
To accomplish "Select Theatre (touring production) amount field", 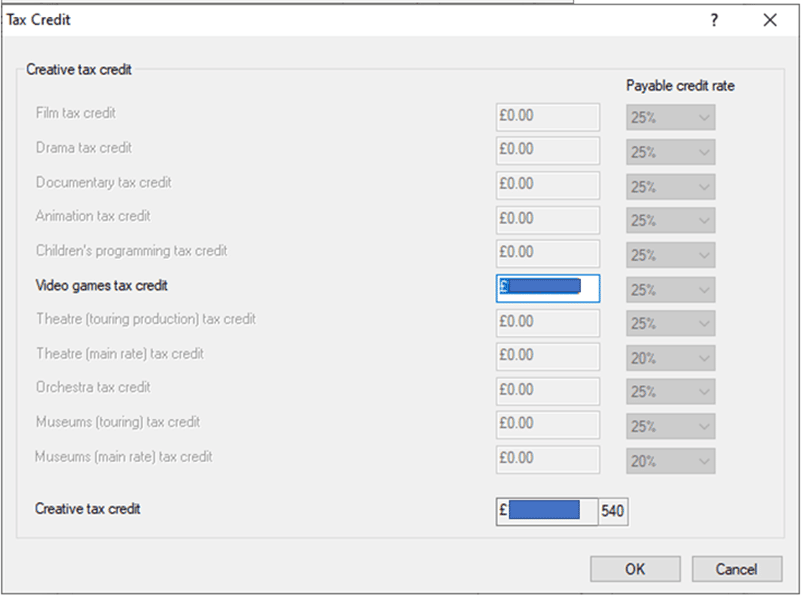I will click(548, 323).
